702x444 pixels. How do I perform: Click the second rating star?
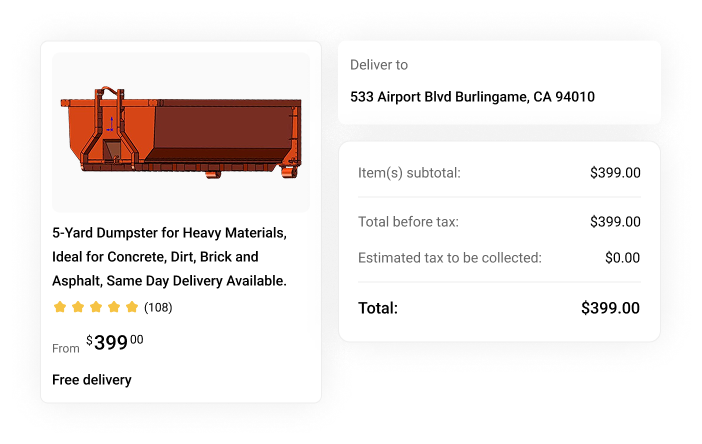(x=78, y=307)
